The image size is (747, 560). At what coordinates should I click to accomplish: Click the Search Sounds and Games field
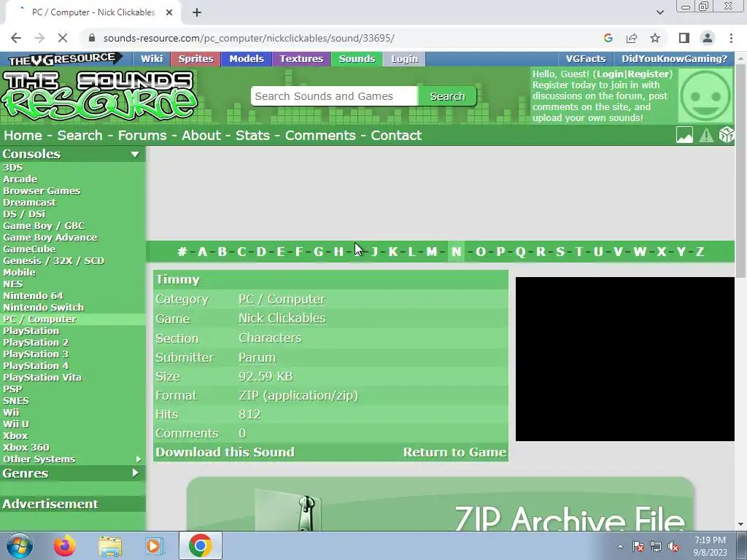[x=334, y=96]
